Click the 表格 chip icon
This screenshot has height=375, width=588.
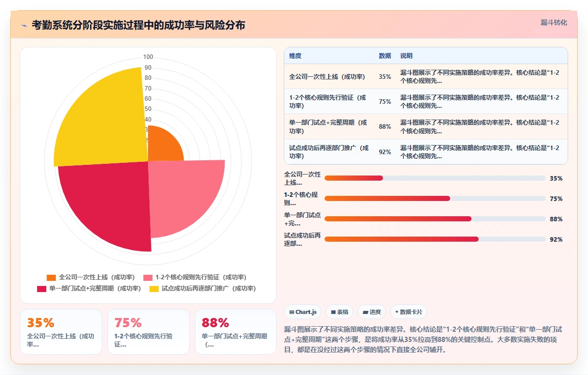[x=333, y=312]
